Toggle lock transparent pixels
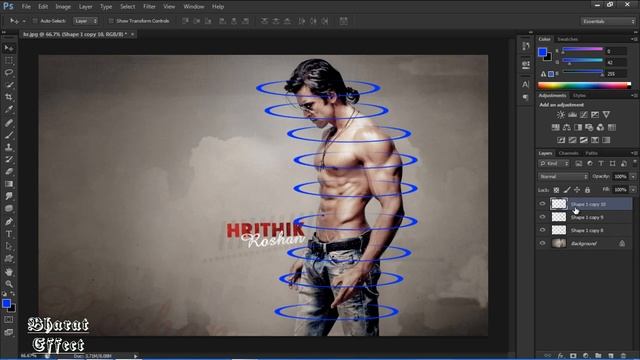Screen dimensions: 640x360 (x=556, y=190)
